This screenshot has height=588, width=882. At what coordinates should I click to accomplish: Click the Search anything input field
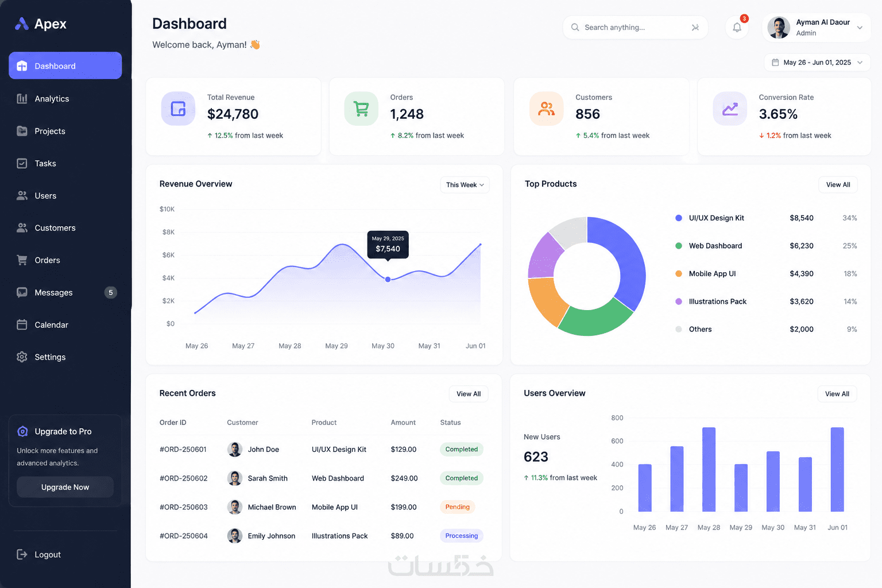coord(635,28)
